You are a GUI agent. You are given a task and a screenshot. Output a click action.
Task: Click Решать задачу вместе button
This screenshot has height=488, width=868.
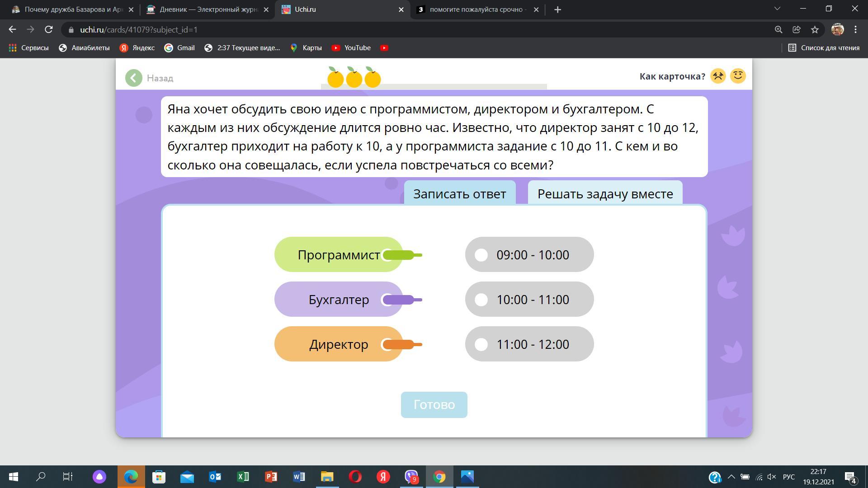(605, 194)
